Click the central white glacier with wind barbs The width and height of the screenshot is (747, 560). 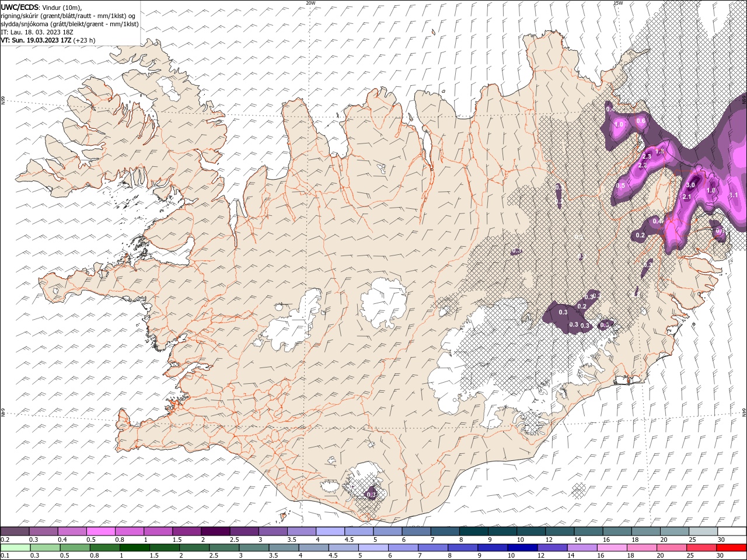[x=384, y=303]
